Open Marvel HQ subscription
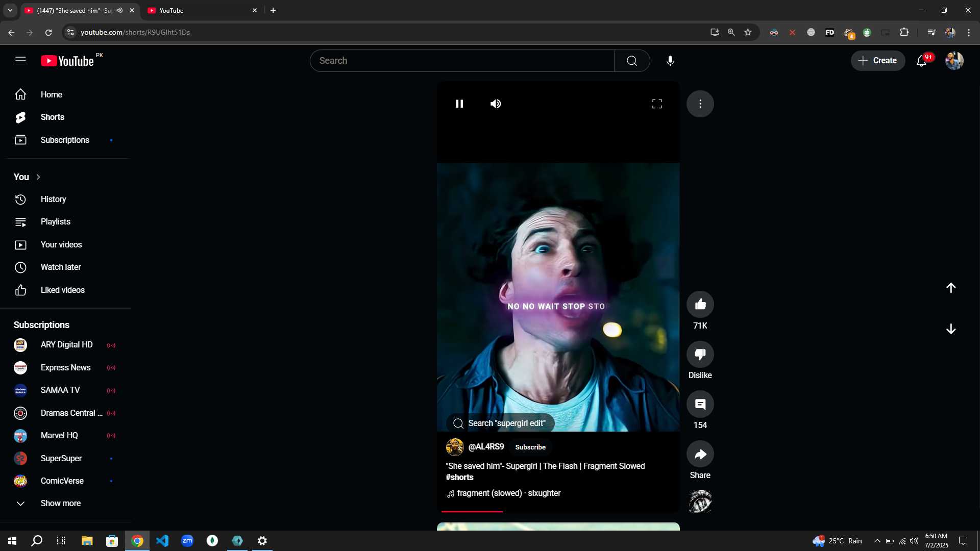 point(65,436)
